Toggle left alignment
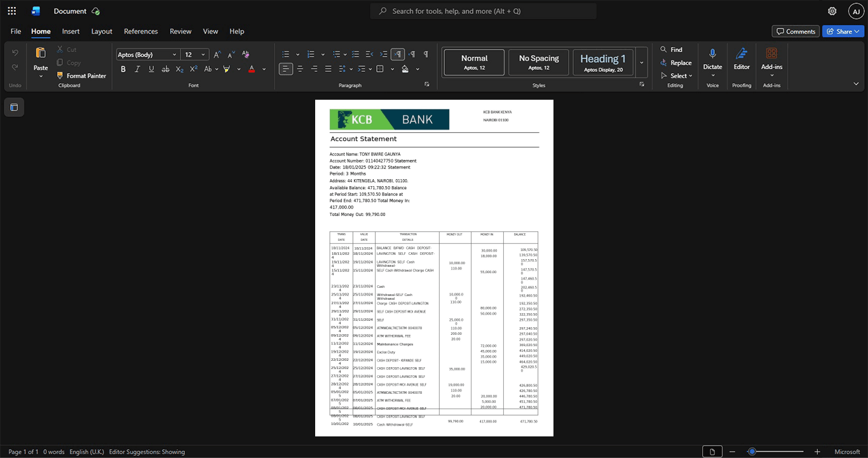Image resolution: width=868 pixels, height=458 pixels. pos(286,69)
